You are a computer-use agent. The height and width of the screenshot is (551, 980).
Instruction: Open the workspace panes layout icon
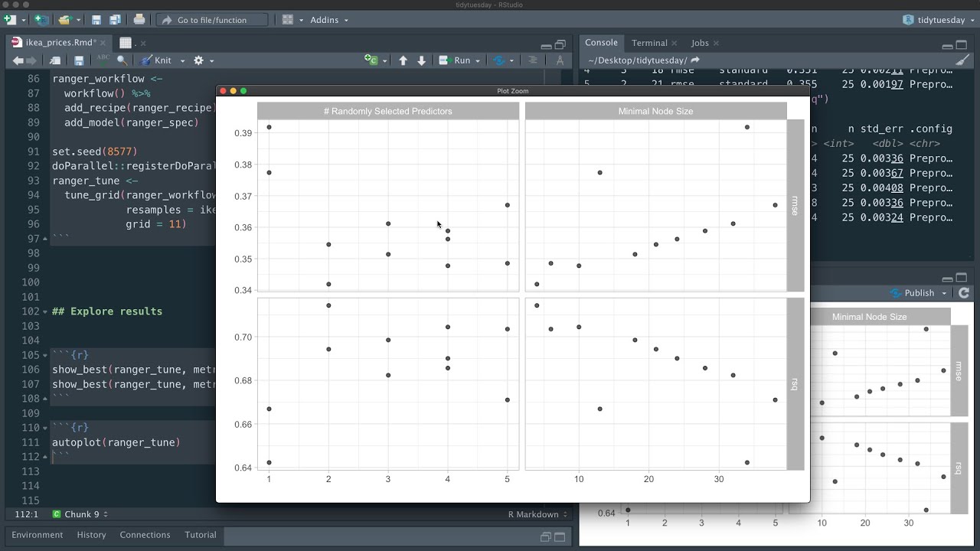[x=288, y=19]
